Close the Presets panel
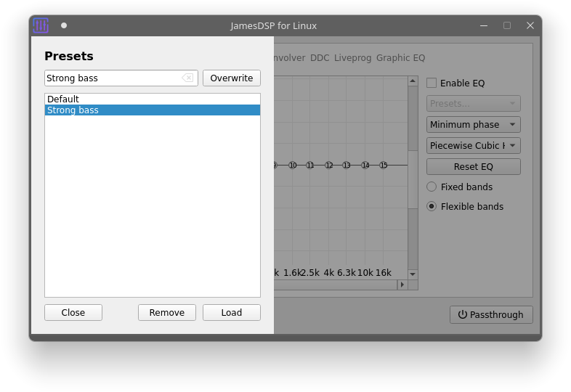571x392 pixels. pos(73,312)
